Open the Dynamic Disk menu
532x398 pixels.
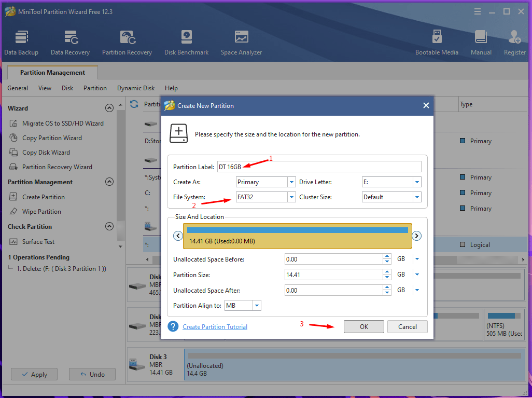click(136, 88)
